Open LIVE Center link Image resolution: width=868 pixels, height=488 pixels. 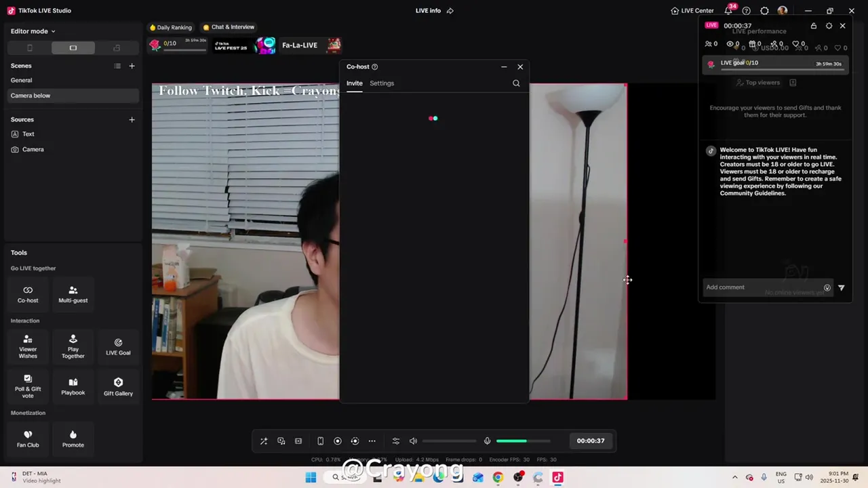692,11
